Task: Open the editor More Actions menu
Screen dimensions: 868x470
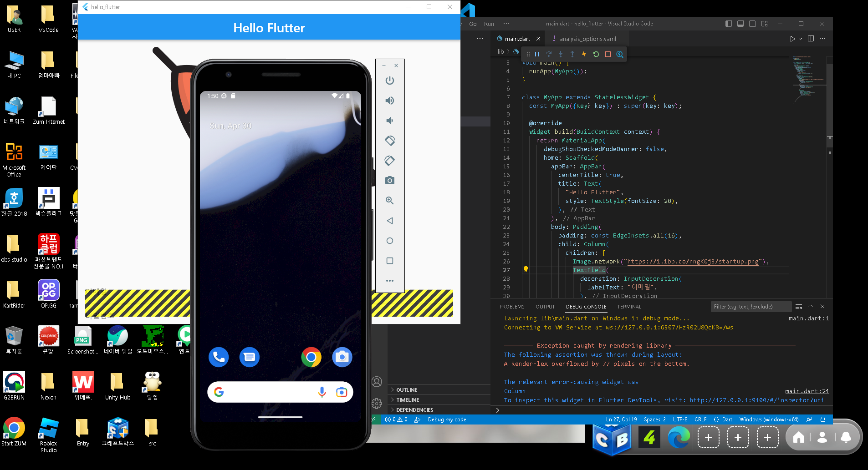Action: click(822, 39)
